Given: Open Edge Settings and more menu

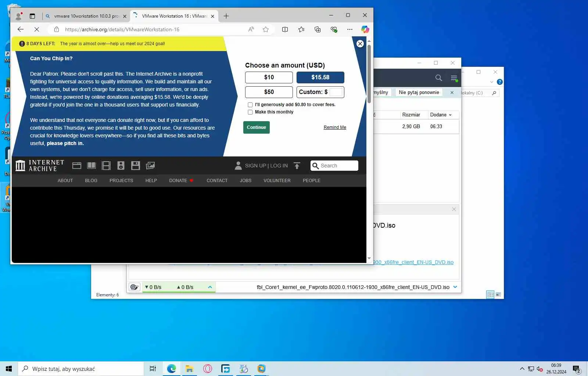Looking at the screenshot, I should (x=349, y=29).
